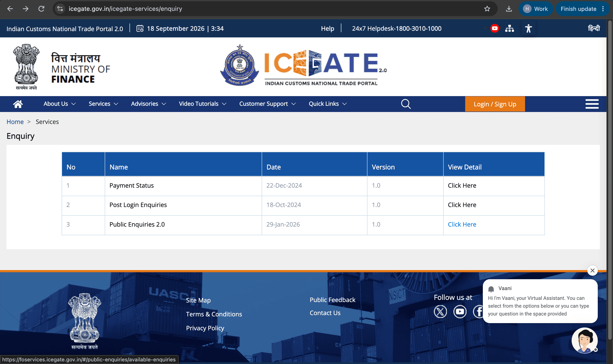Switch language to Hindi
The width and height of the screenshot is (613, 364).
click(594, 28)
